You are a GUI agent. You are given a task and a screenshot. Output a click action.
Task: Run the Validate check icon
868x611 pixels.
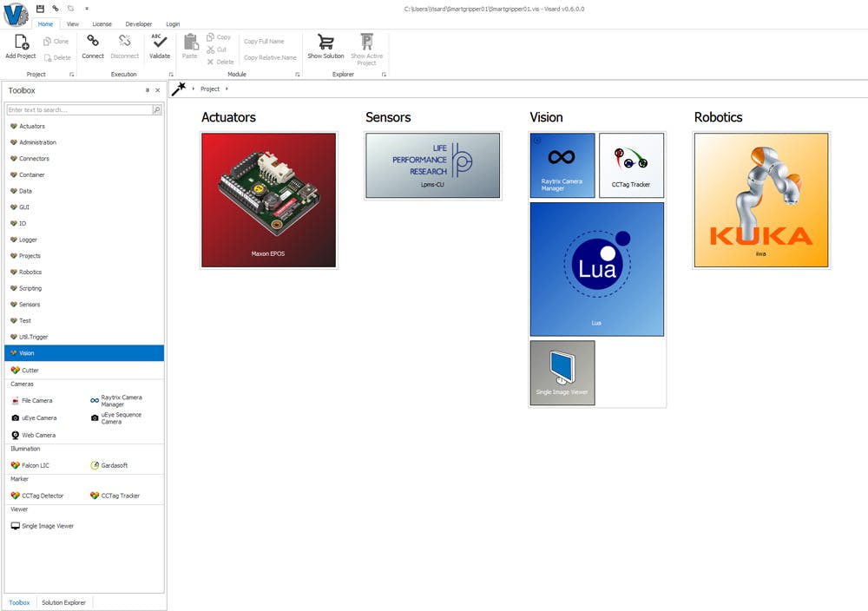160,41
